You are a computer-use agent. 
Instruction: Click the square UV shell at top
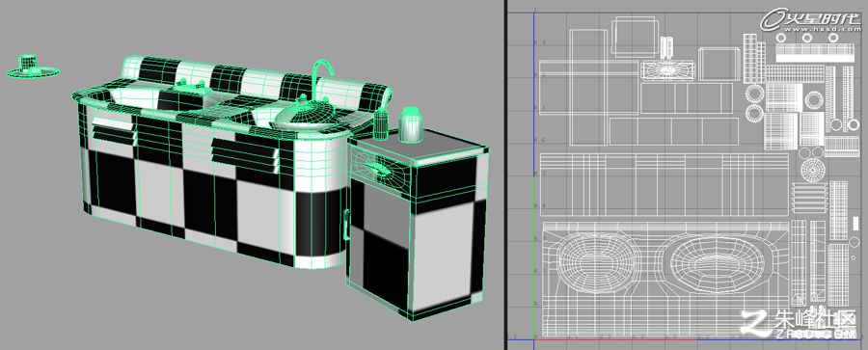(636, 36)
